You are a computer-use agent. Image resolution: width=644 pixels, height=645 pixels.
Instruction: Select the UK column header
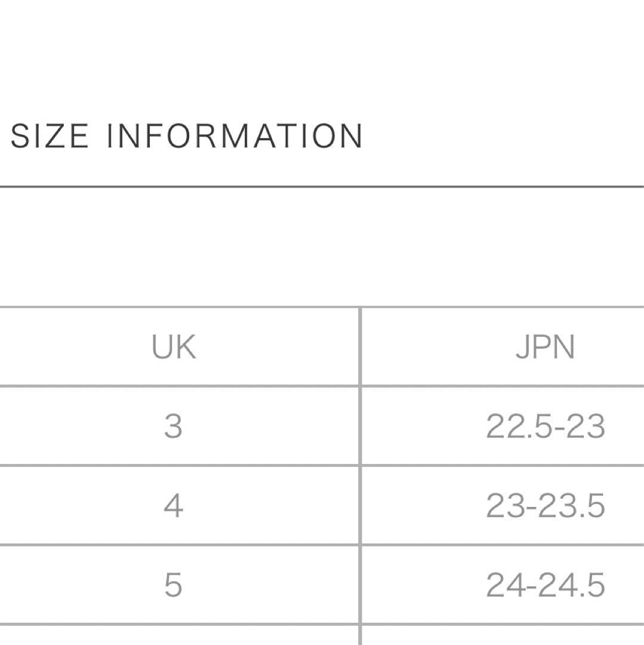[x=174, y=347]
